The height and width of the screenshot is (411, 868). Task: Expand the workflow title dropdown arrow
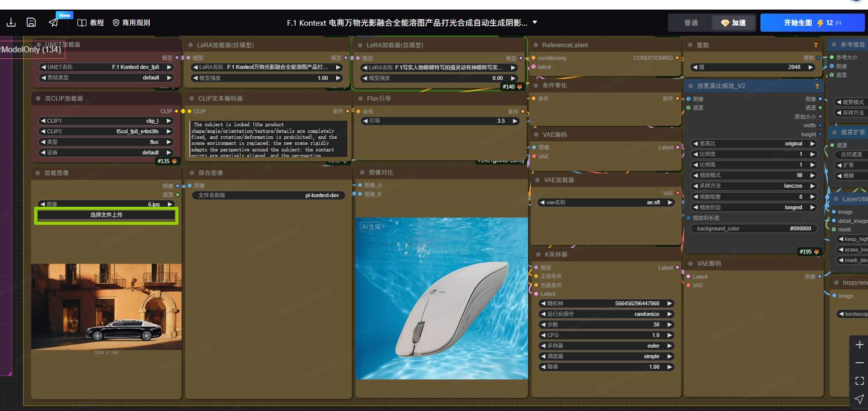[535, 23]
